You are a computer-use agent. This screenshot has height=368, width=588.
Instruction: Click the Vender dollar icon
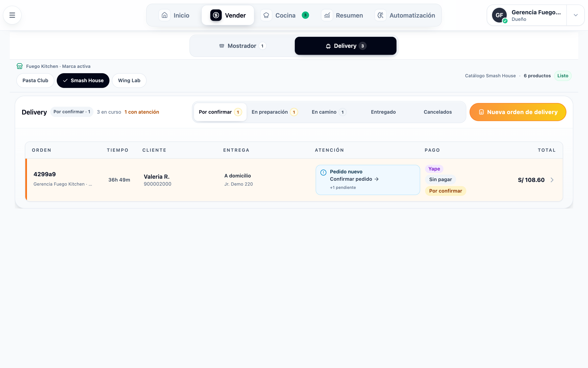[216, 15]
